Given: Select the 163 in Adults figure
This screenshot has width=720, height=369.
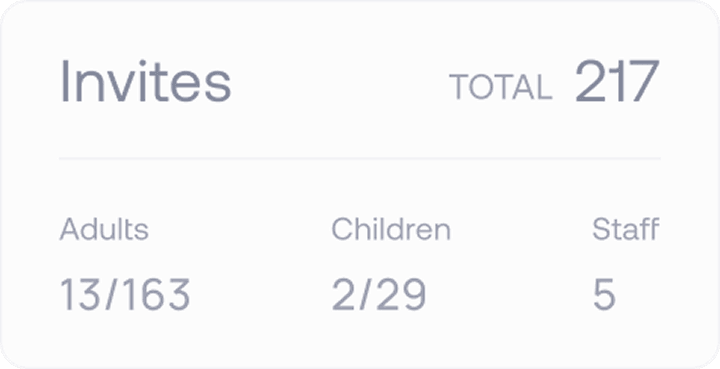Looking at the screenshot, I should pyautogui.click(x=157, y=294).
